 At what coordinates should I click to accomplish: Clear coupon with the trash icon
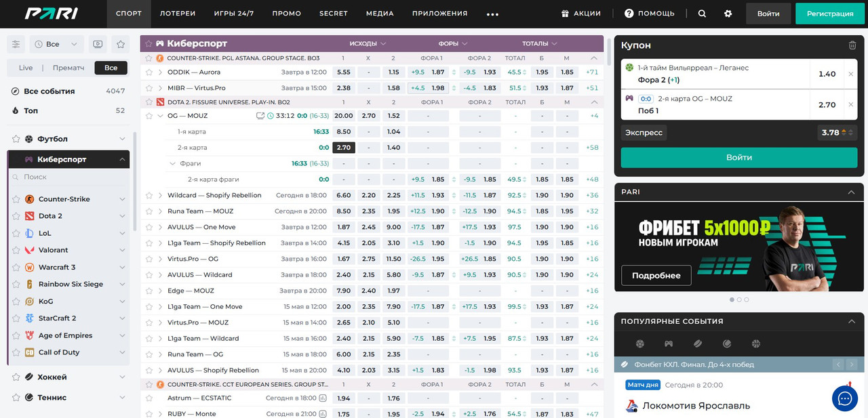click(852, 45)
